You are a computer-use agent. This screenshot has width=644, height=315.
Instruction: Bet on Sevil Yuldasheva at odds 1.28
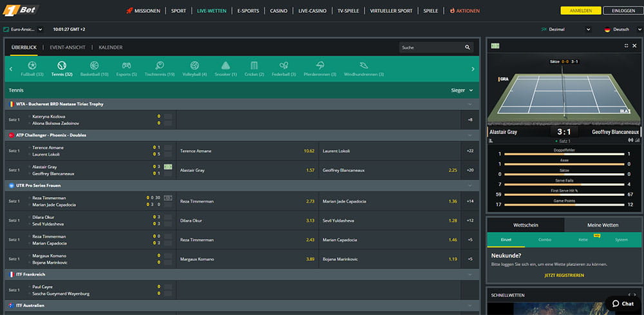coord(390,220)
